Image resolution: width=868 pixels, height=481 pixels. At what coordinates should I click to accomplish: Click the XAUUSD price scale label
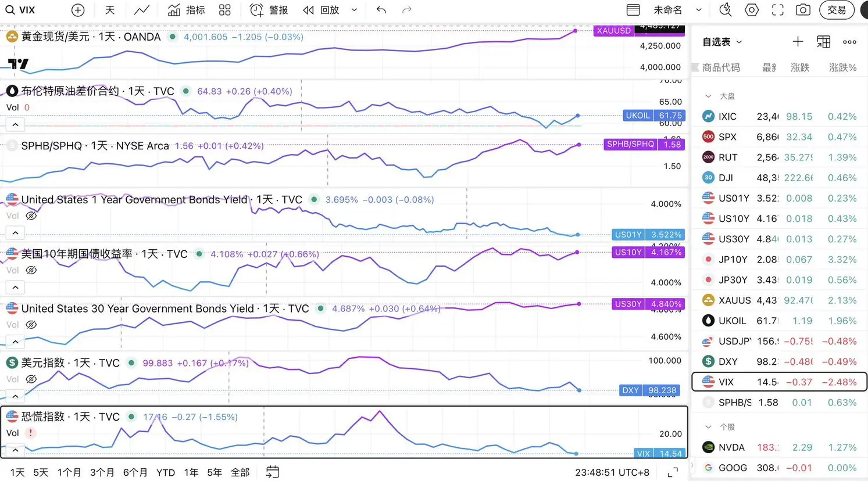(x=613, y=30)
